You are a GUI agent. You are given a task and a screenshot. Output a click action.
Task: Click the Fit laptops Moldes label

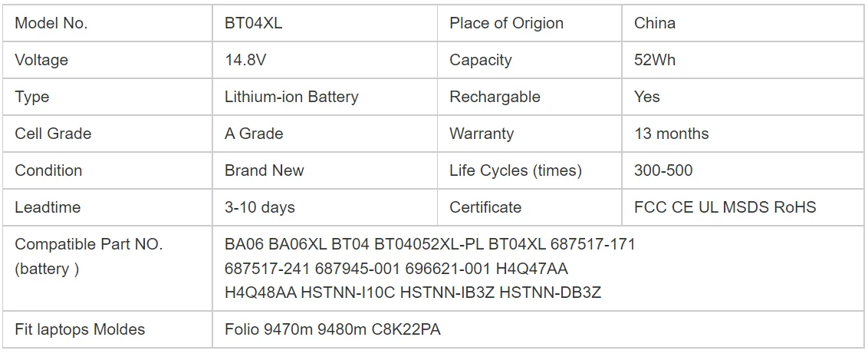coord(80,330)
